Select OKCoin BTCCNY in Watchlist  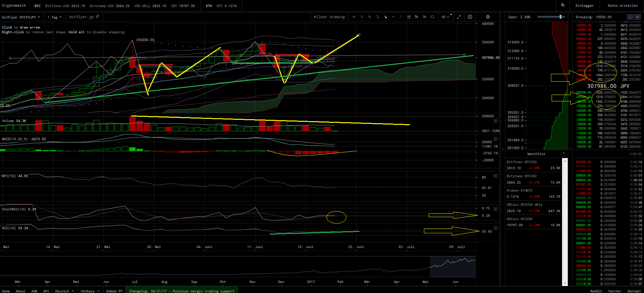pyautogui.click(x=534, y=222)
